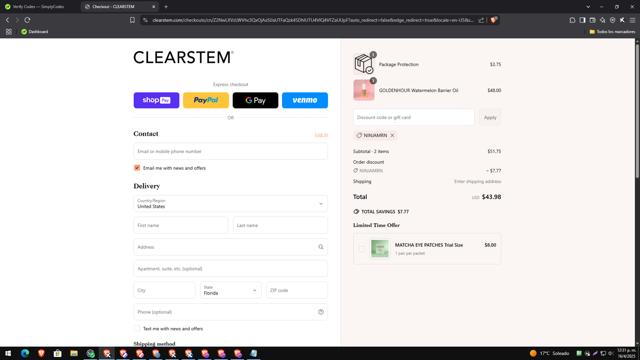
Task: Click the Package Protection box icon
Action: pos(364,64)
